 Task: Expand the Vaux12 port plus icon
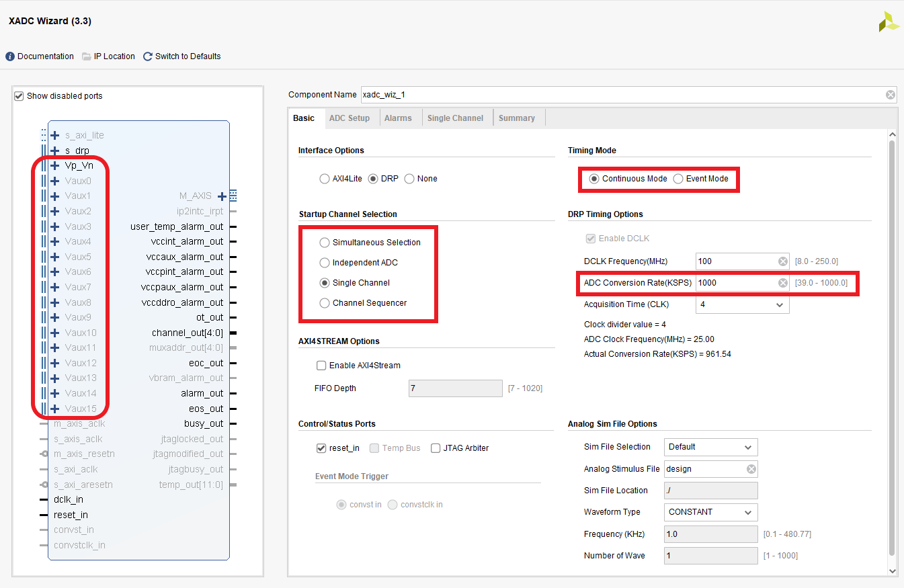[55, 363]
